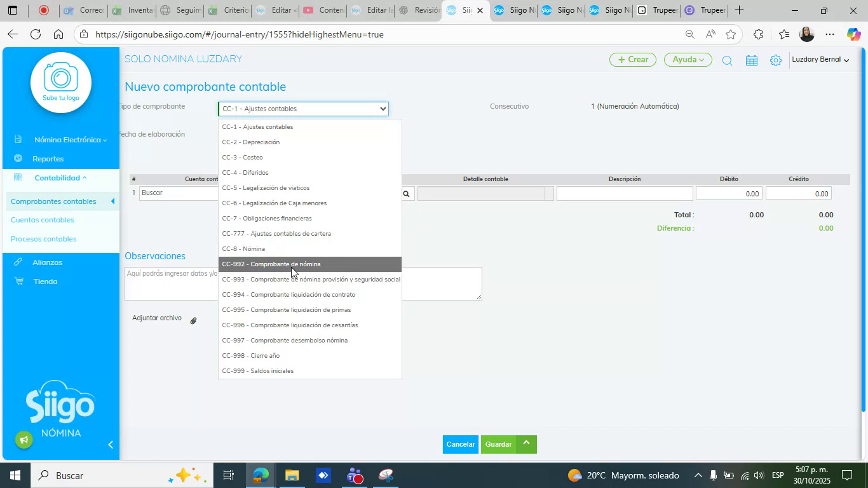Click Guardar button

click(499, 444)
